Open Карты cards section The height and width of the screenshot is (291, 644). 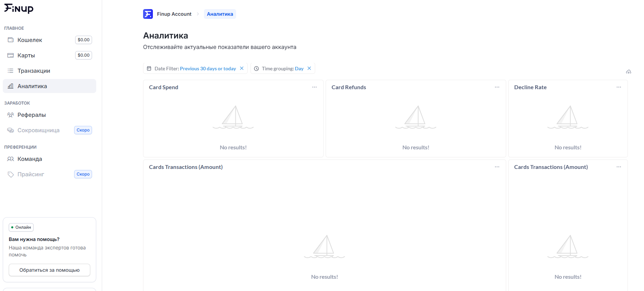26,56
